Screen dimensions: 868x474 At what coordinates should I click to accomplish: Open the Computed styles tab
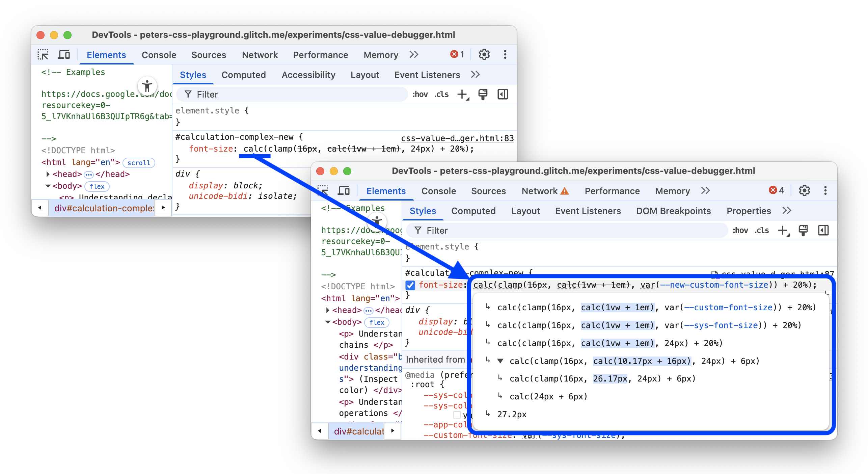(x=473, y=211)
